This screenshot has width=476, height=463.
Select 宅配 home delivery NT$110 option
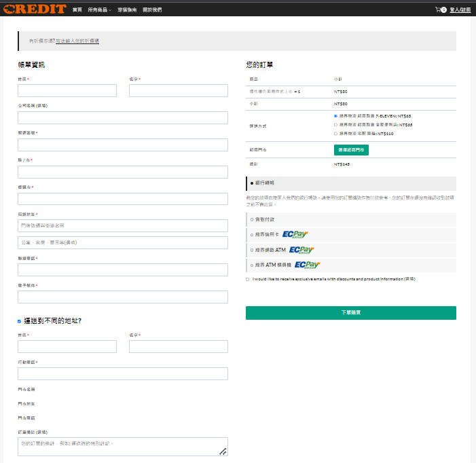pyautogui.click(x=335, y=134)
